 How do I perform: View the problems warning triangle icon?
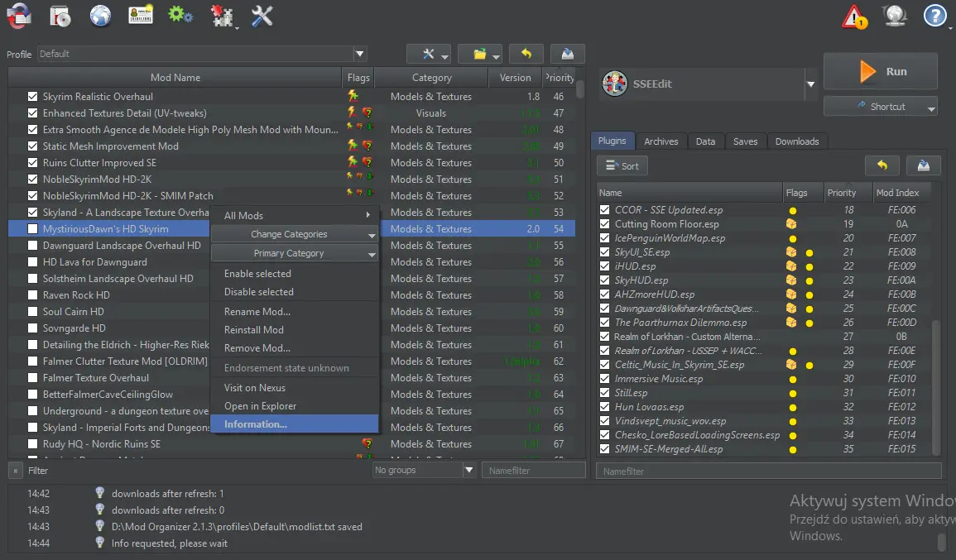853,17
